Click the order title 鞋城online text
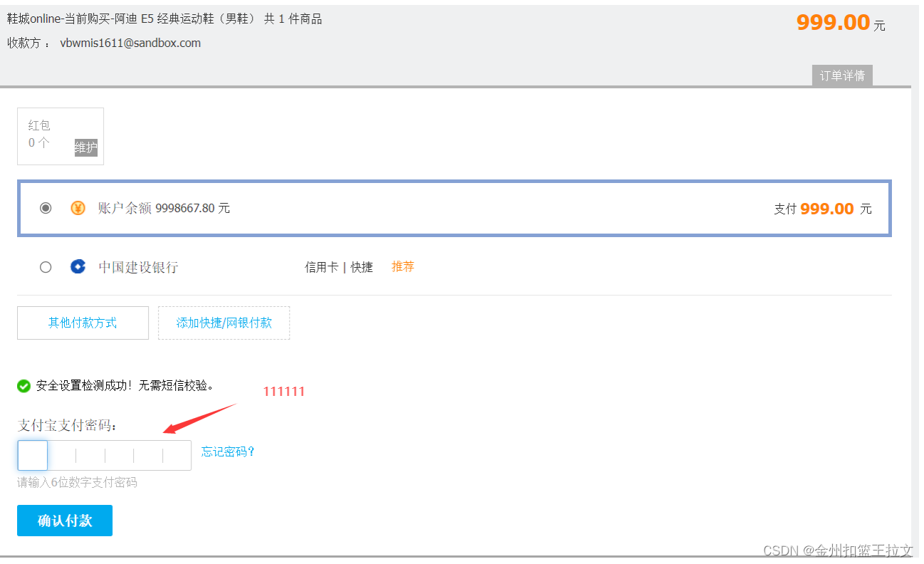Viewport: 924px width, 564px height. (x=164, y=19)
